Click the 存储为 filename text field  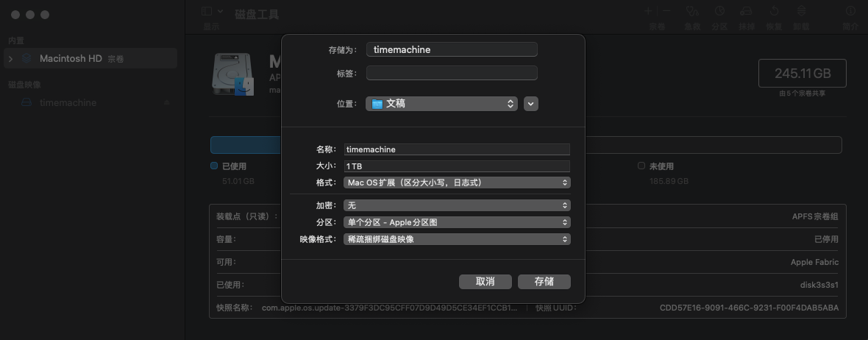pos(452,50)
